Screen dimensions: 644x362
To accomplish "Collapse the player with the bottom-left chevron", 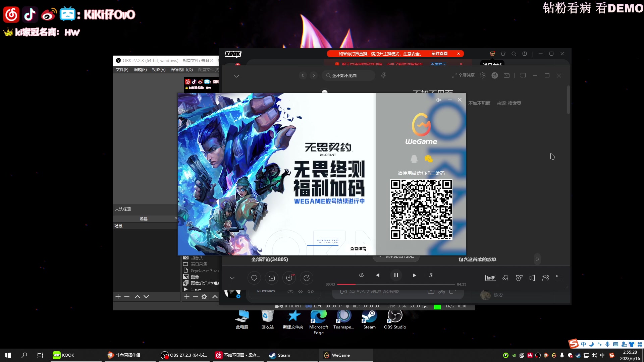I will (x=232, y=278).
